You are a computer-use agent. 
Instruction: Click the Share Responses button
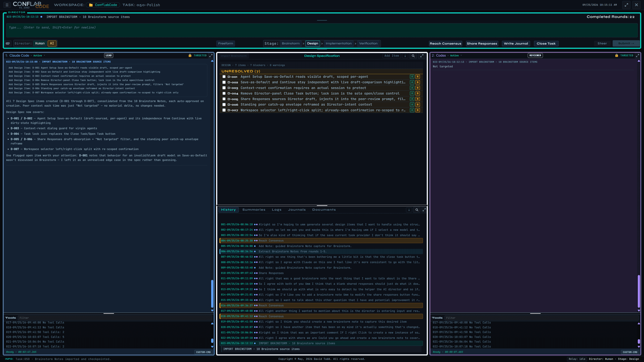point(482,44)
